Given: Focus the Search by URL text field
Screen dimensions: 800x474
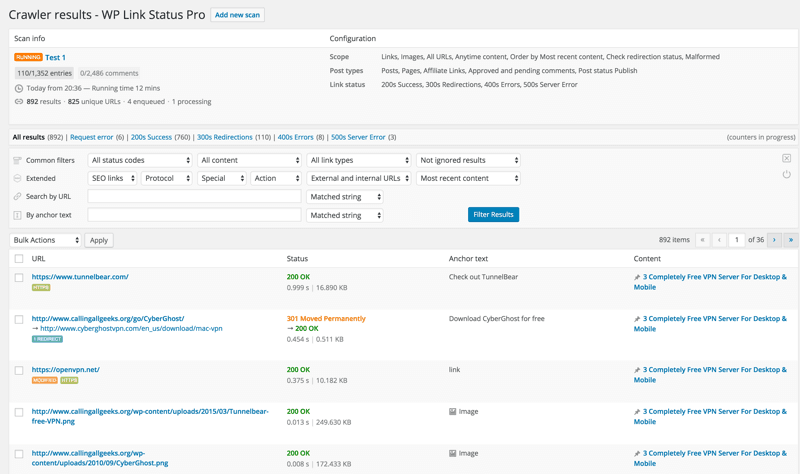Looking at the screenshot, I should [x=194, y=196].
